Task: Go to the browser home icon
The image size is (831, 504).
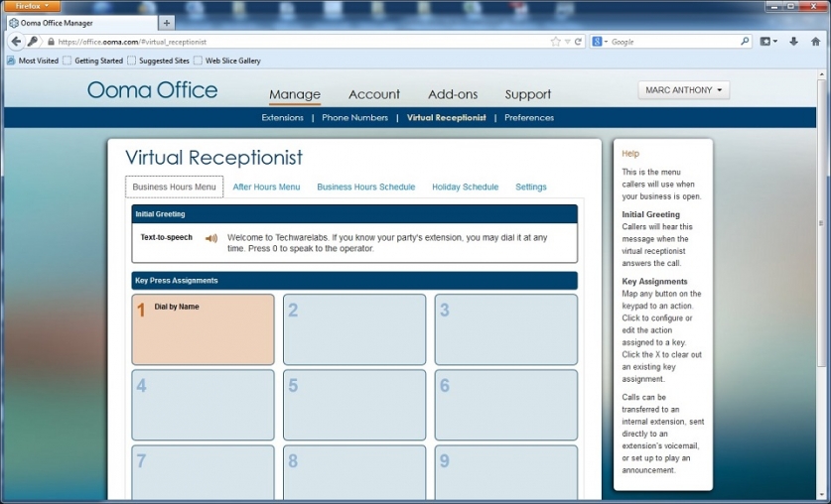Action: pyautogui.click(x=816, y=42)
